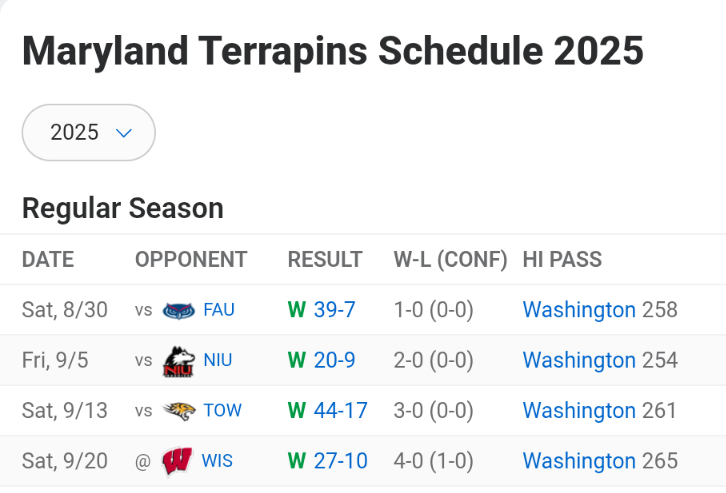Click the chevron arrow in year selector
726x493 pixels.
[x=124, y=132]
